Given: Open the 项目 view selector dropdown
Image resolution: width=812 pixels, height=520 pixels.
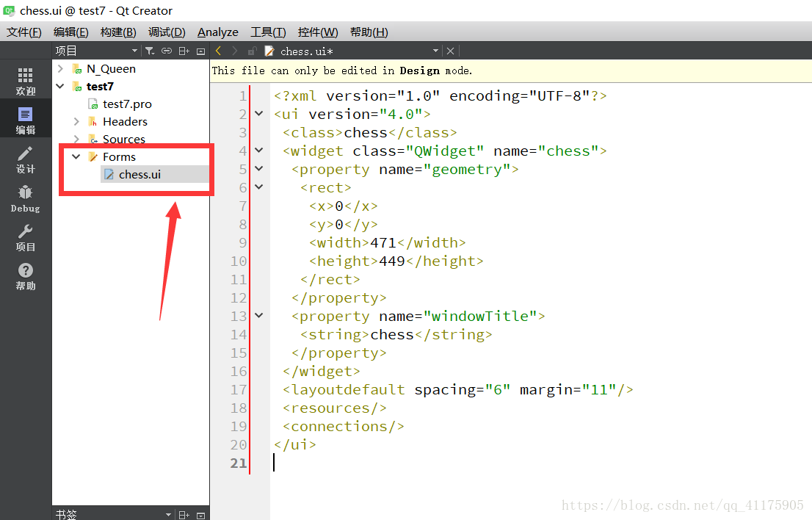Looking at the screenshot, I should pyautogui.click(x=134, y=51).
